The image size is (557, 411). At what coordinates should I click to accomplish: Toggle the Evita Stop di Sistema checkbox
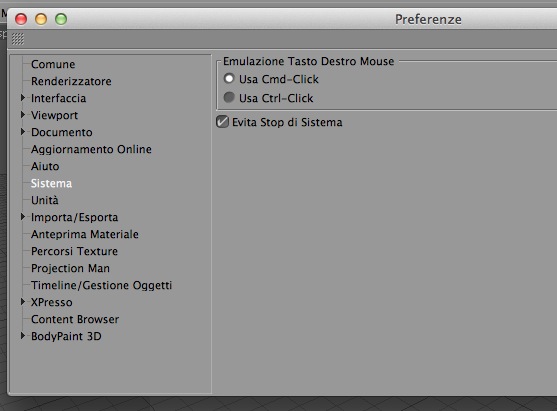(222, 122)
